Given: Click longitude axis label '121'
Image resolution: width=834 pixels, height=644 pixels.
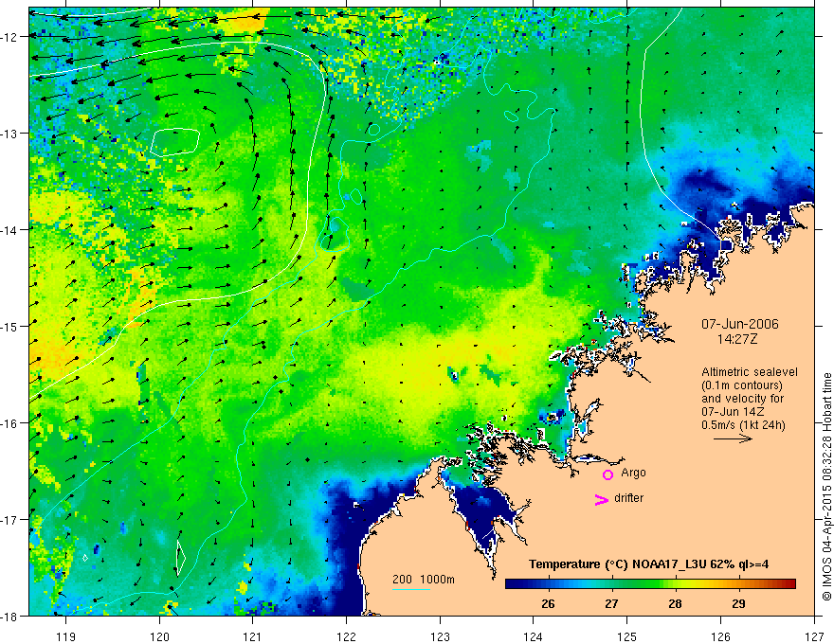Looking at the screenshot, I should tap(253, 635).
